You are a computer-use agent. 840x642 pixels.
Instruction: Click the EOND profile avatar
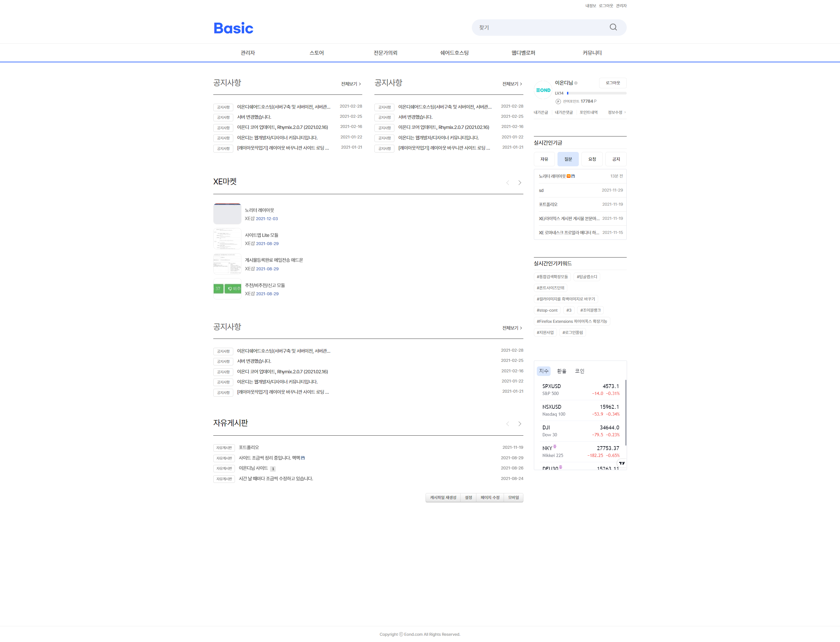pyautogui.click(x=543, y=90)
